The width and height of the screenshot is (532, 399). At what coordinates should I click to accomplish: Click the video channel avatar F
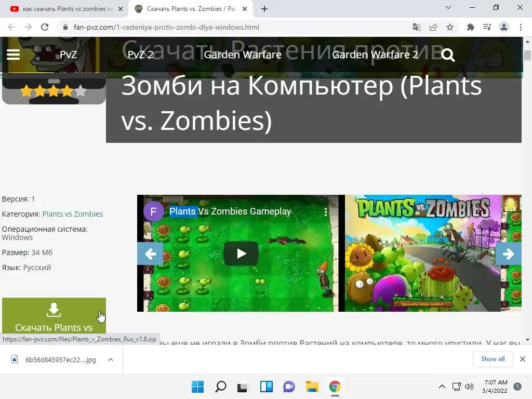pos(153,212)
